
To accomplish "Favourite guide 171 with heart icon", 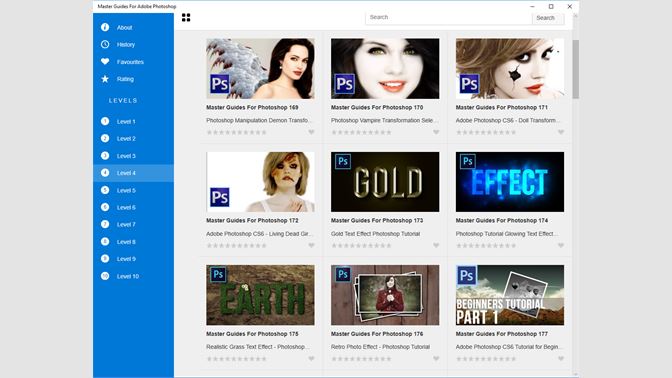I will pyautogui.click(x=561, y=132).
